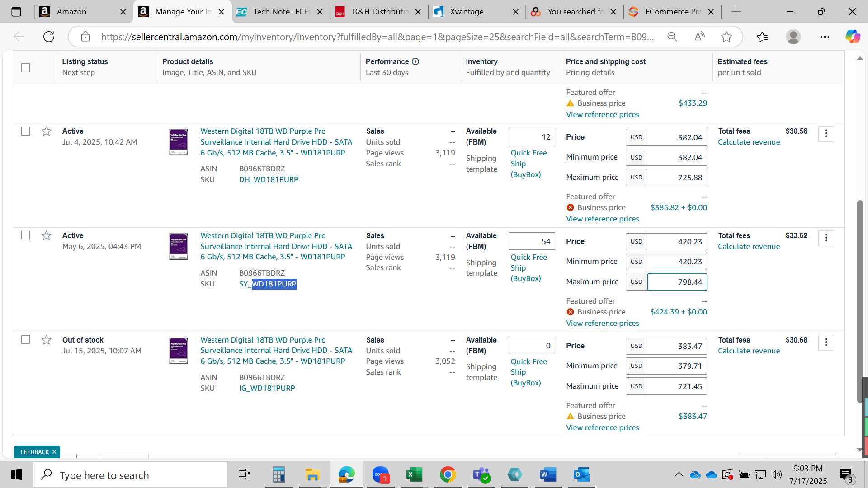
Task: Click the volume speaker tray icon
Action: click(x=776, y=474)
